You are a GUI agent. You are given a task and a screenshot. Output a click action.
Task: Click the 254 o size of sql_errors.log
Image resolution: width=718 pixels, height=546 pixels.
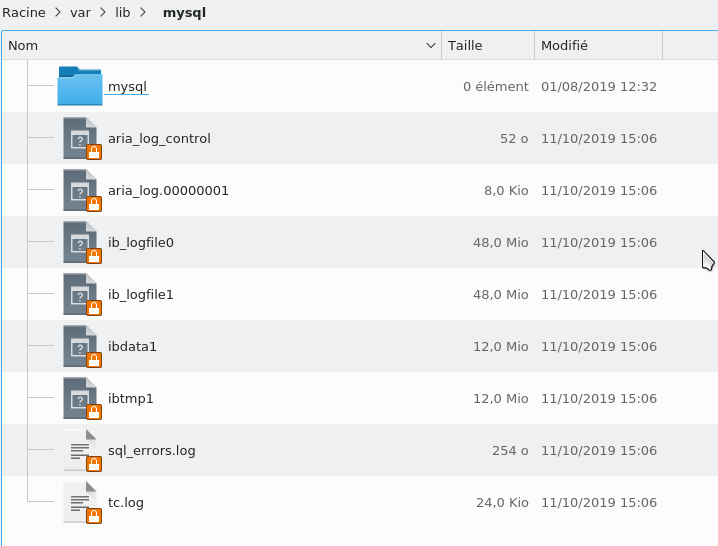[510, 451]
